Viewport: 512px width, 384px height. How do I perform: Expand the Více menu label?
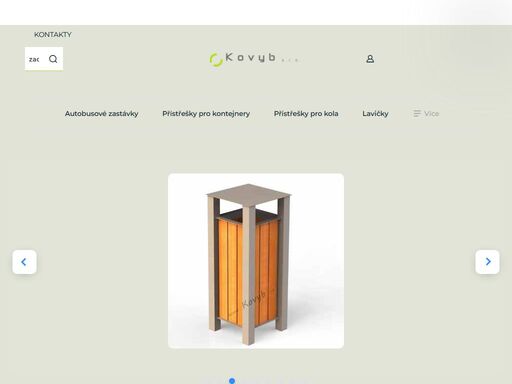tap(431, 114)
